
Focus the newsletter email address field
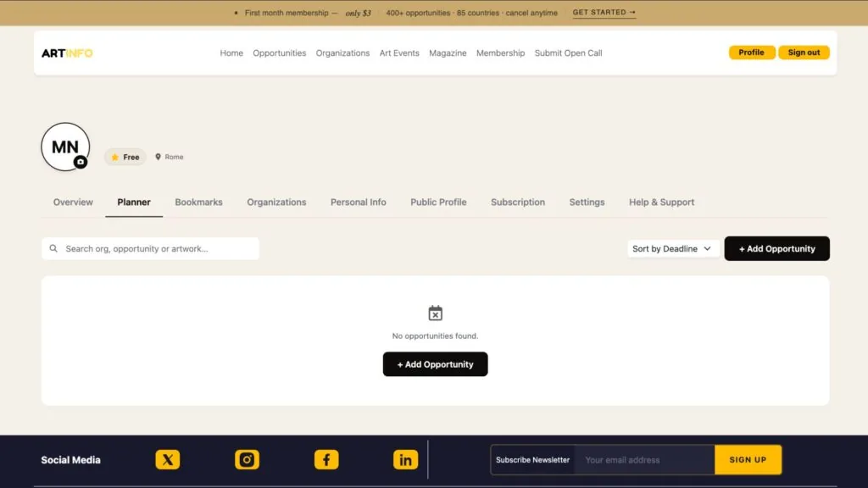645,460
